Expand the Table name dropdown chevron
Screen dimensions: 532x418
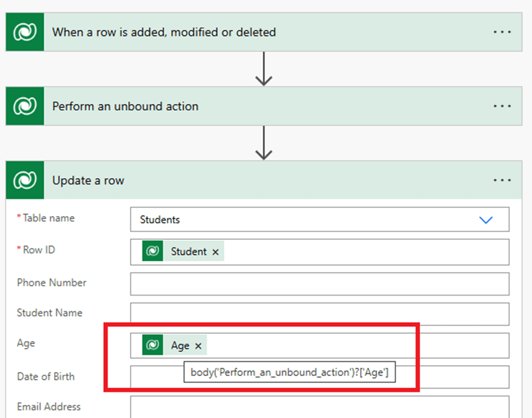(486, 220)
